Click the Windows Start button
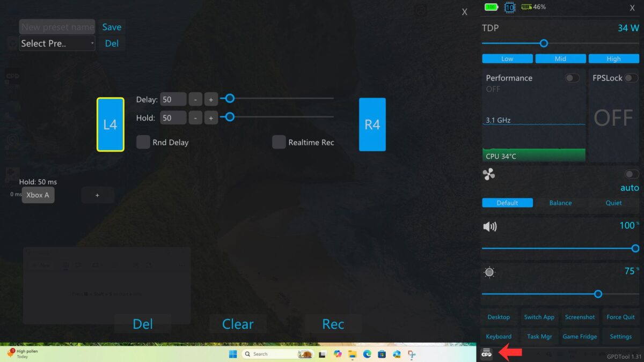The height and width of the screenshot is (362, 644). tap(232, 354)
